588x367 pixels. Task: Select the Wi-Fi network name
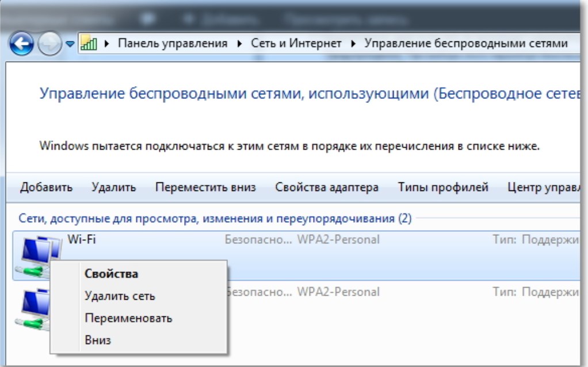pyautogui.click(x=81, y=239)
